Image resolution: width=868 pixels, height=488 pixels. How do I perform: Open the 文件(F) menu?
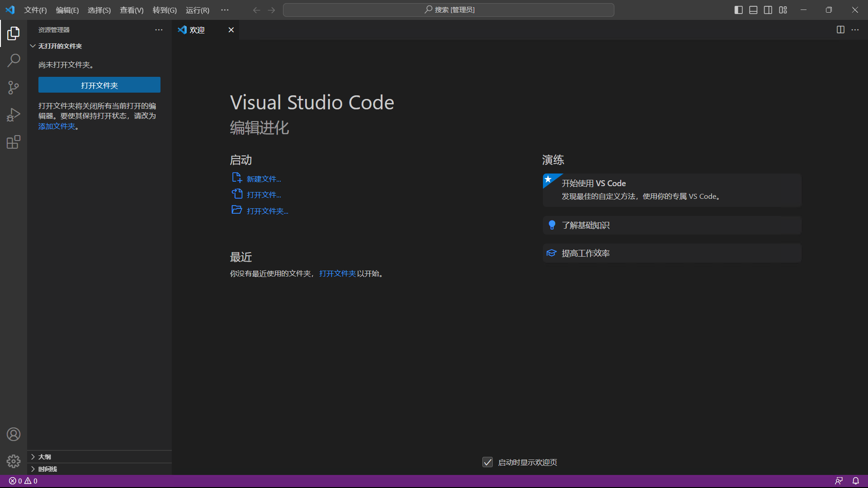(35, 10)
